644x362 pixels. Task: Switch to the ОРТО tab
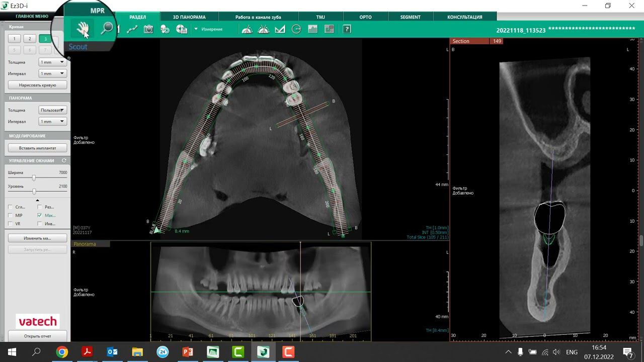[366, 17]
